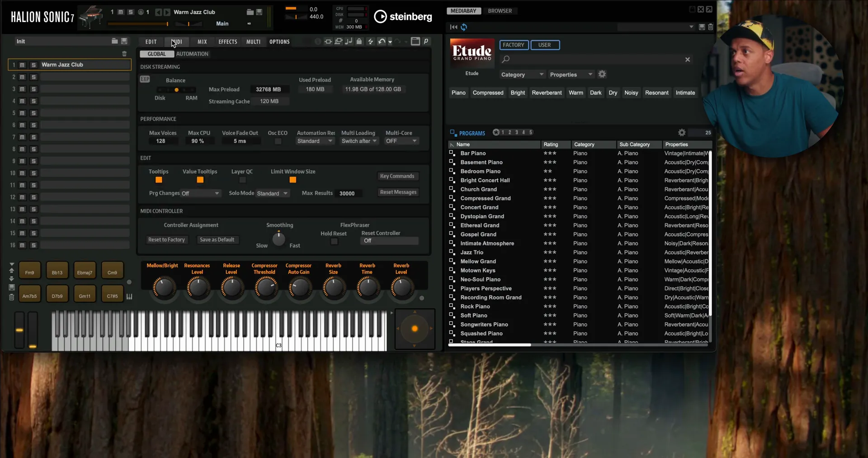Click the load program folder icon beside Warm Jazz Club
The image size is (868, 458).
250,12
